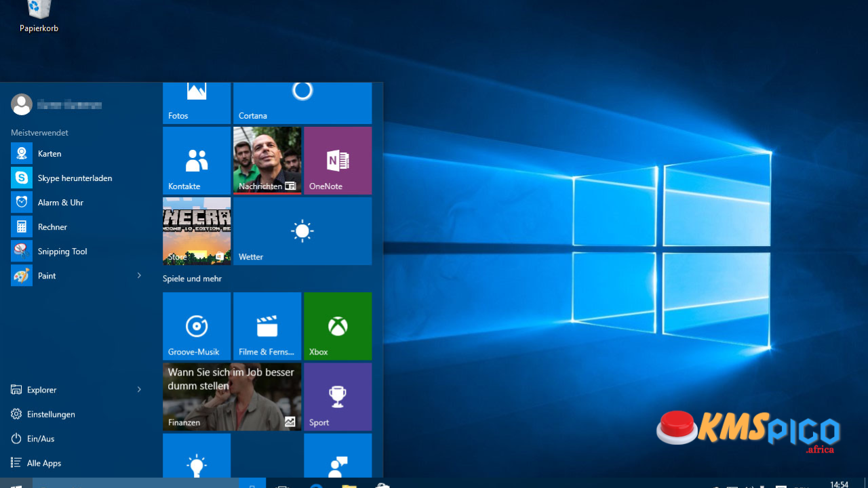Open the Nachrichten news tile

267,161
